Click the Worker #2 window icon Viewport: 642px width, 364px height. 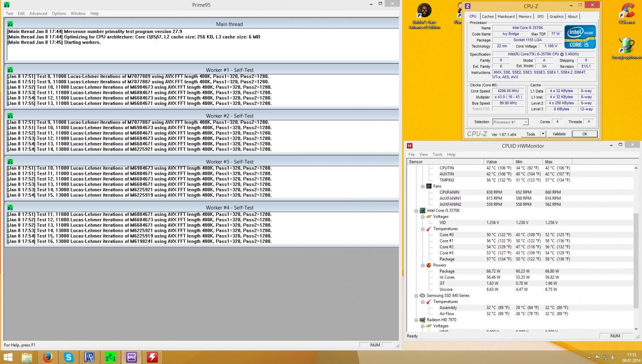10,115
